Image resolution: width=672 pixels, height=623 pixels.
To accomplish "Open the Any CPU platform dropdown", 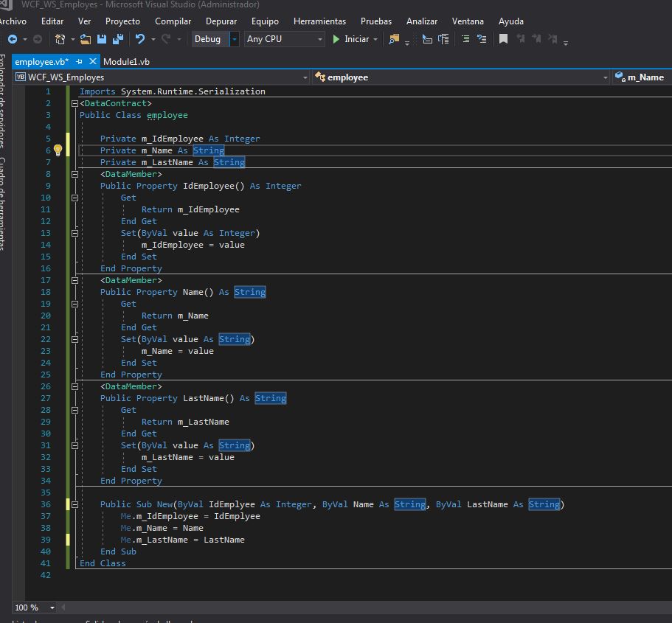I will pyautogui.click(x=319, y=39).
